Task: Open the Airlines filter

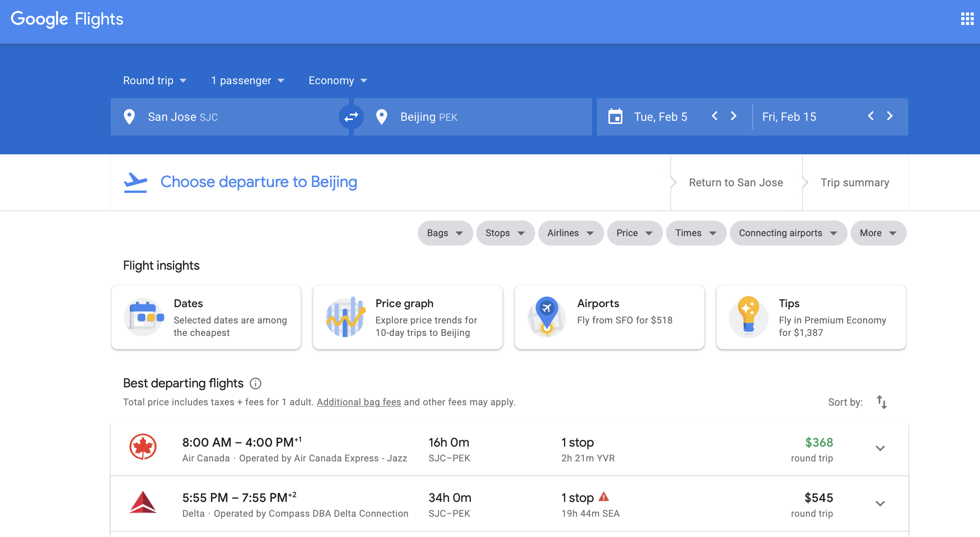Action: 571,233
